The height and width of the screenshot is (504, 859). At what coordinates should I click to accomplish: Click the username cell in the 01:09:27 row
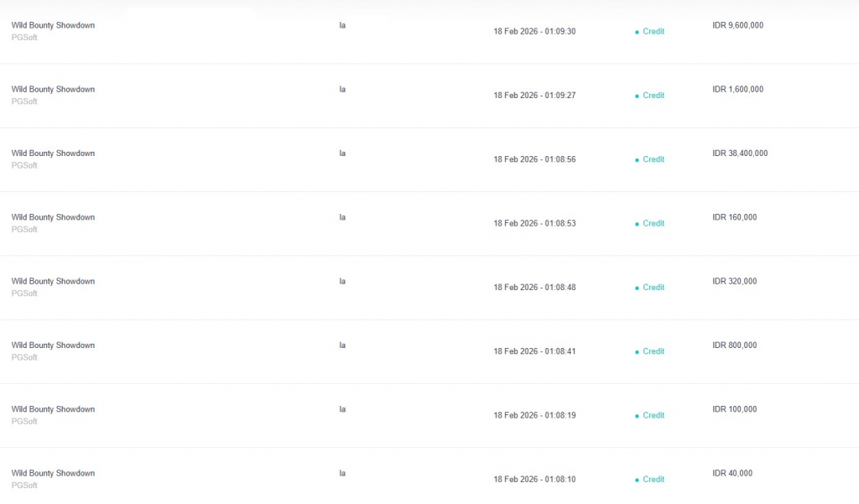click(342, 89)
